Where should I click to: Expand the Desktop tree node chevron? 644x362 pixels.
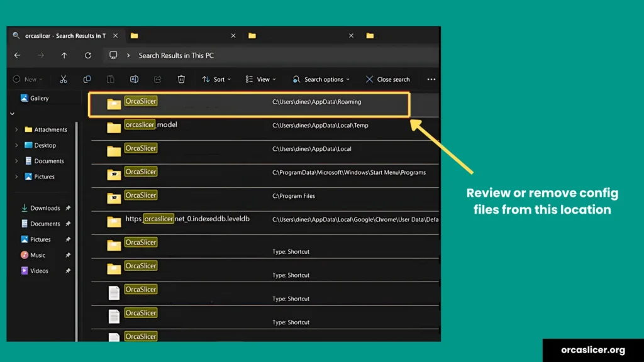pos(16,145)
